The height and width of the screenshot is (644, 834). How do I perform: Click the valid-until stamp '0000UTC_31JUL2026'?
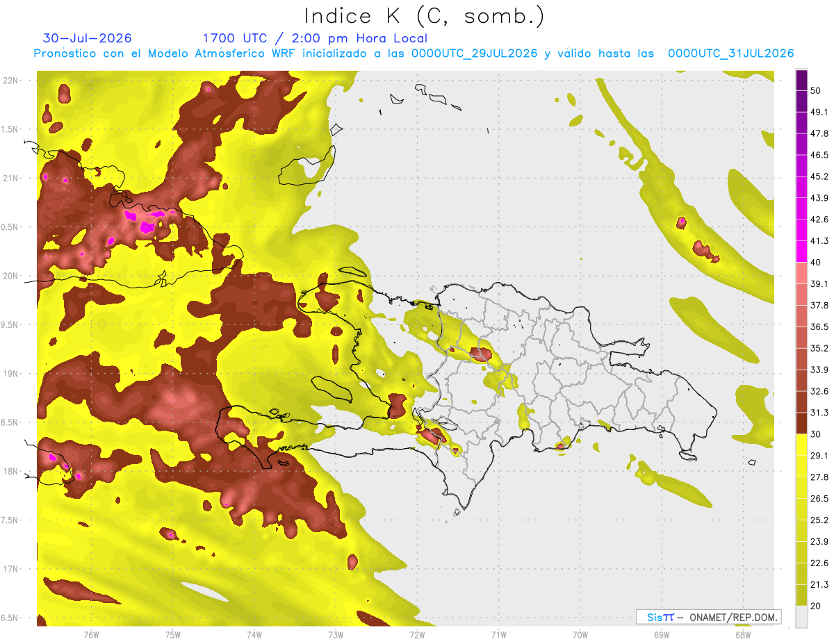730,53
